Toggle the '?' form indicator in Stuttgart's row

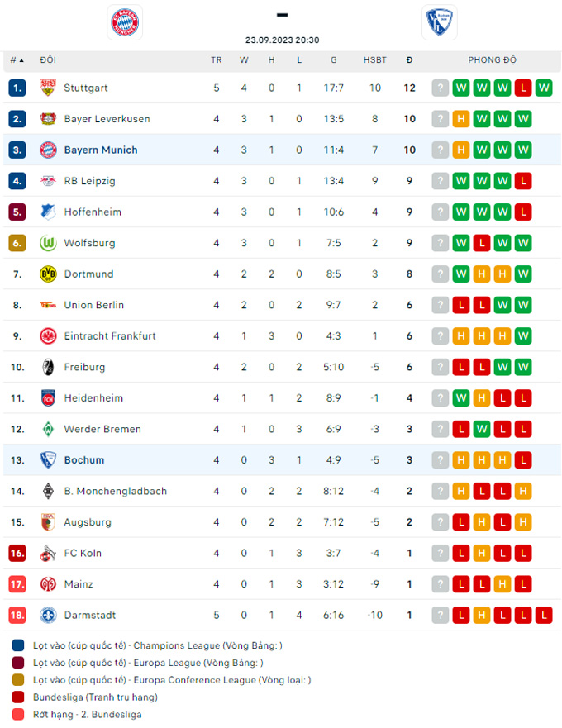coord(440,88)
